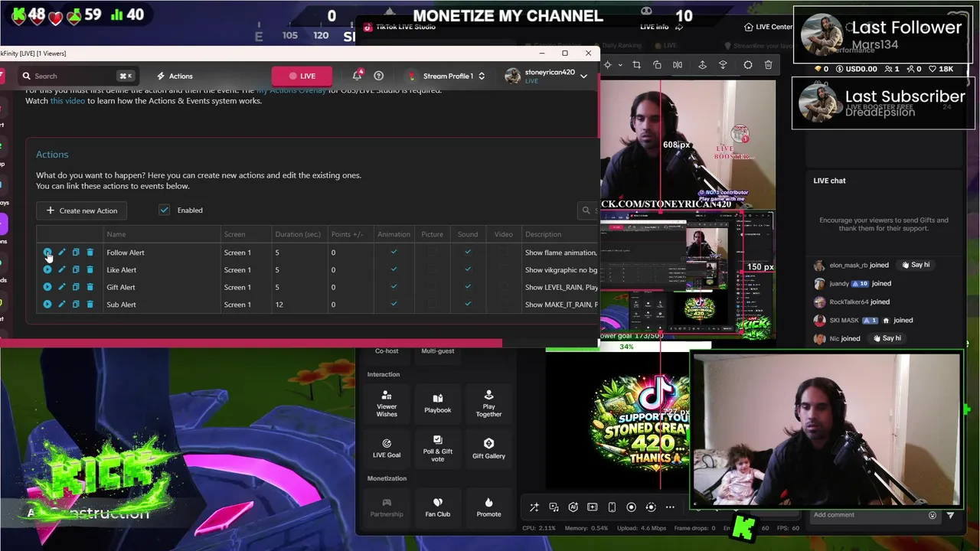
Task: Delete source with trash icon in LIVE Studio
Action: tap(768, 65)
